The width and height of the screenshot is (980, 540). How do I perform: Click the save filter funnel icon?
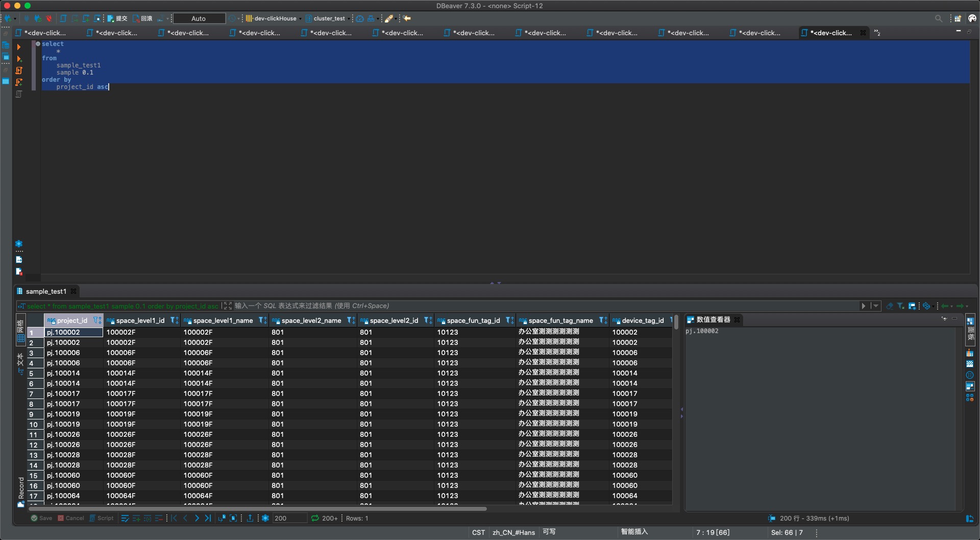[901, 306]
